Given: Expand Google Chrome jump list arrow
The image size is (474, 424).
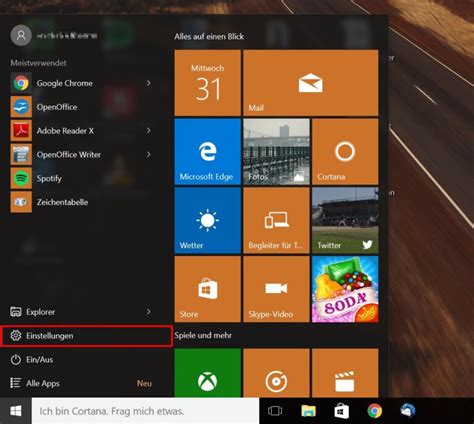Looking at the screenshot, I should click(x=149, y=83).
